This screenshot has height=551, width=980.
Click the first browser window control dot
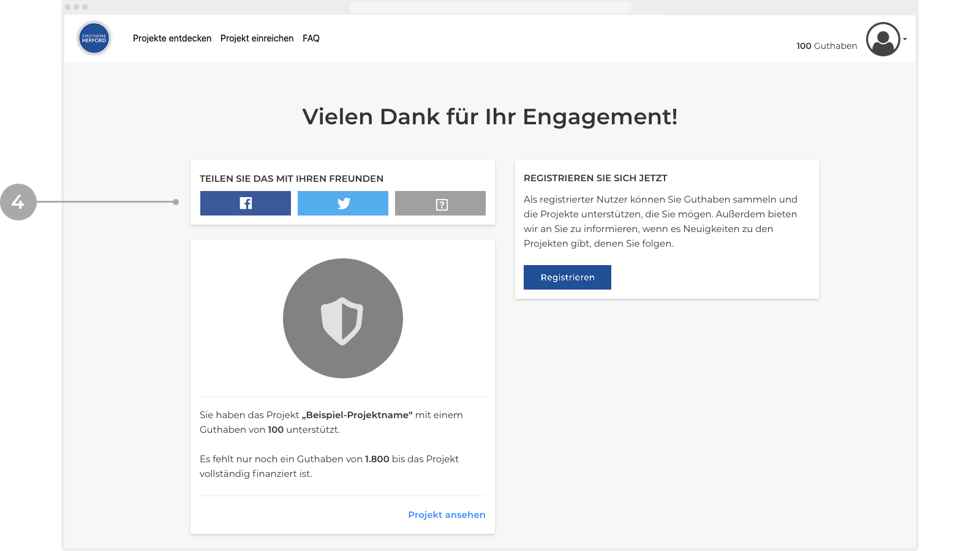coord(68,7)
